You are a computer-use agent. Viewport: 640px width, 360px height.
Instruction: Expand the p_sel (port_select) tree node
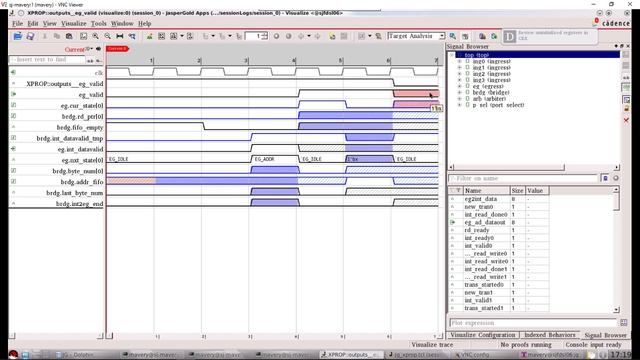pyautogui.click(x=460, y=105)
